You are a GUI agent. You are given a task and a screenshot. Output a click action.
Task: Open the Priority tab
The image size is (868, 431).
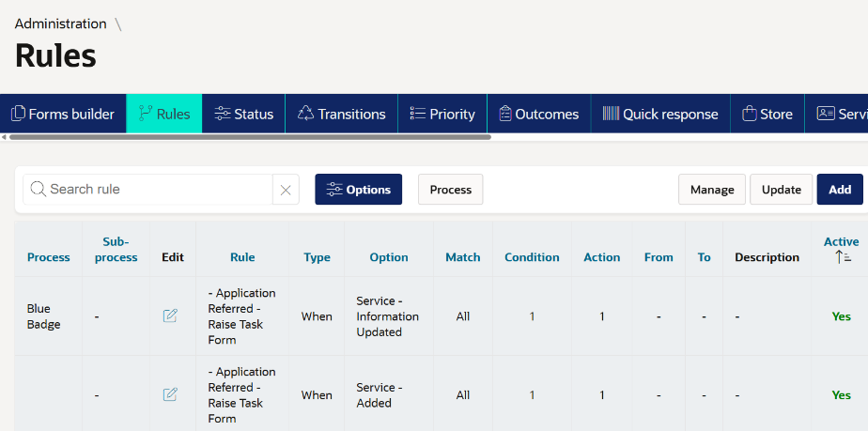(442, 114)
